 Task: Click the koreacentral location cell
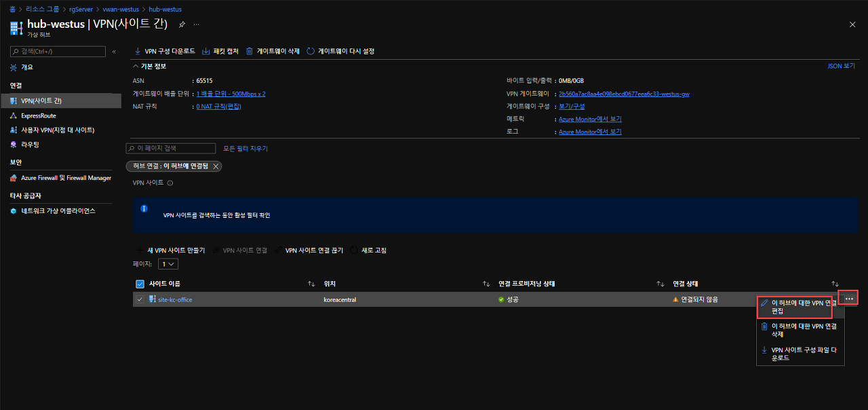coord(340,299)
